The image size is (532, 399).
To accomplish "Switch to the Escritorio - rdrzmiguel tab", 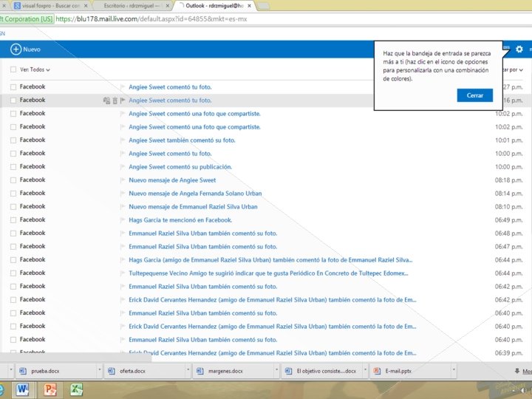I will [x=132, y=6].
